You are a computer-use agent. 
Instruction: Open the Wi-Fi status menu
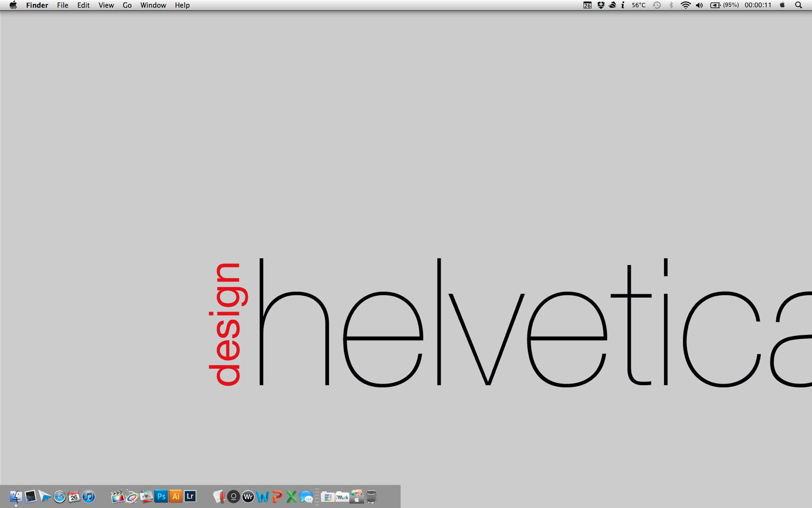point(685,5)
